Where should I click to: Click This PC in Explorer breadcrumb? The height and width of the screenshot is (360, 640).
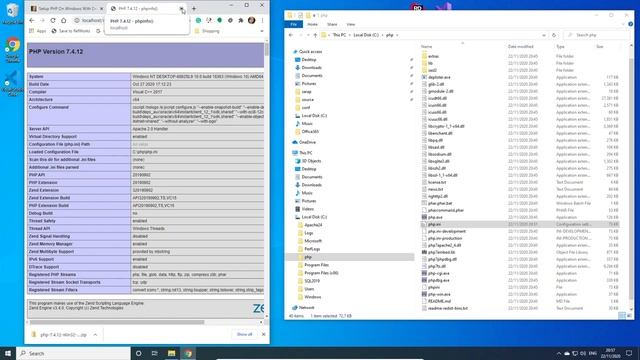click(x=339, y=35)
